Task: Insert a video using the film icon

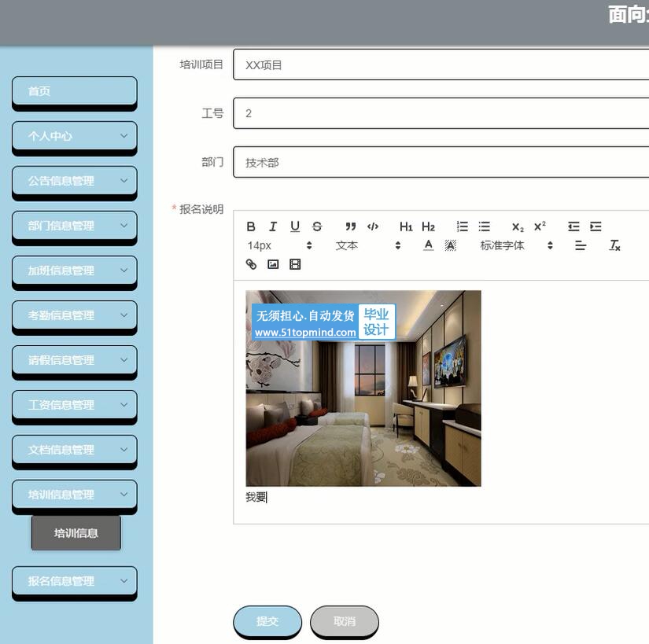Action: coord(295,264)
